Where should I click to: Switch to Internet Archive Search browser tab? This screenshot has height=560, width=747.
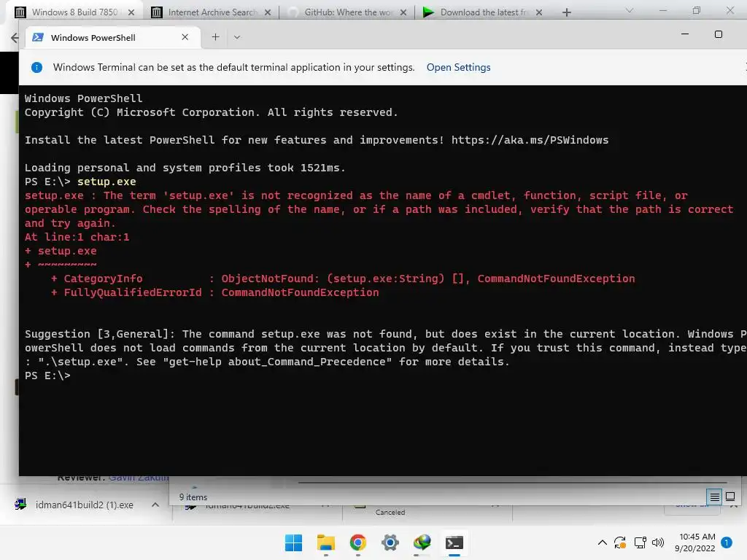pos(212,12)
